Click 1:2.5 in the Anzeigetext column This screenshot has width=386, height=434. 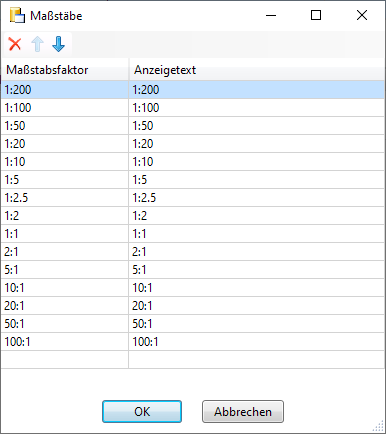click(x=256, y=198)
